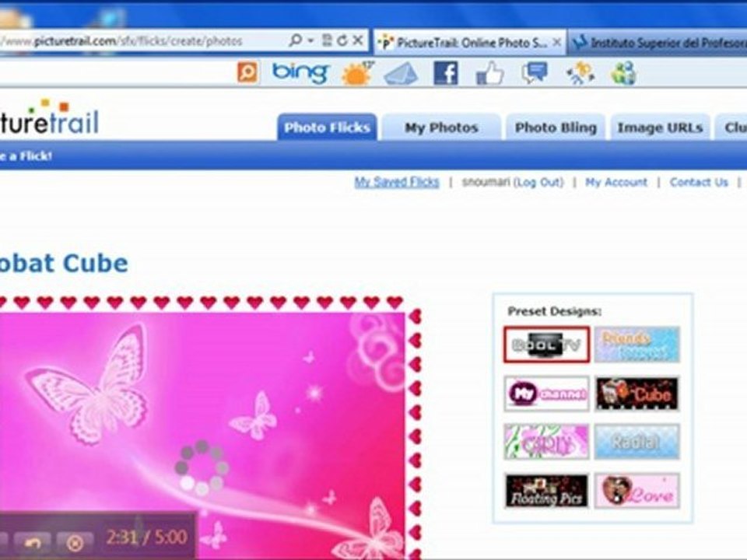747x560 pixels.
Task: Open the mail envelope toolbar icon
Action: [402, 74]
